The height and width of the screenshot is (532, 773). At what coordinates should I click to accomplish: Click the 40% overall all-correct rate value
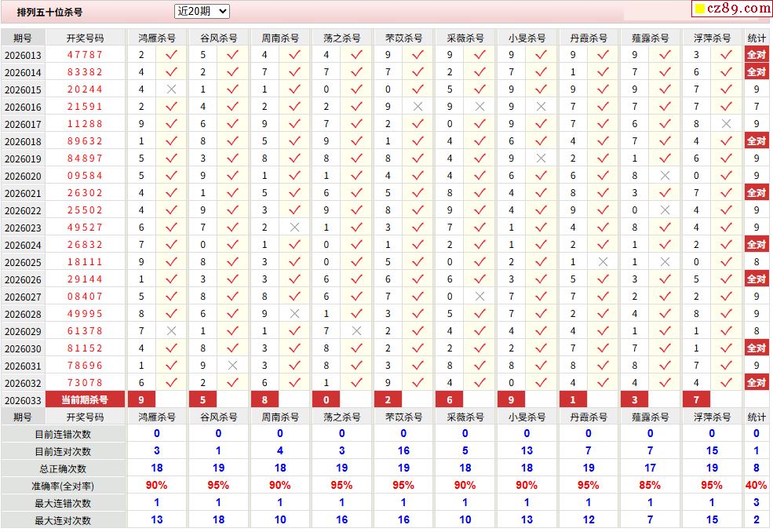coord(757,485)
